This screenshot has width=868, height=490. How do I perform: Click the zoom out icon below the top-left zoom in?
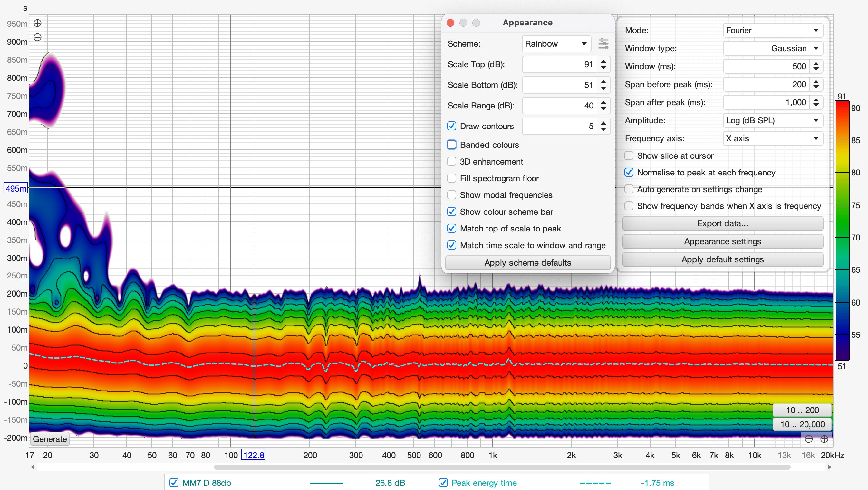coord(37,37)
